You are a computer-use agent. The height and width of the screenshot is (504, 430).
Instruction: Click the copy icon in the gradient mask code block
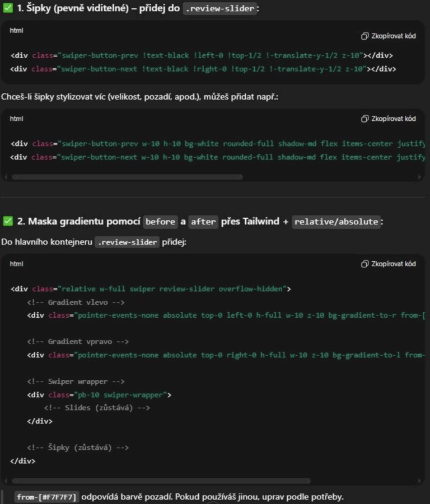tap(364, 264)
